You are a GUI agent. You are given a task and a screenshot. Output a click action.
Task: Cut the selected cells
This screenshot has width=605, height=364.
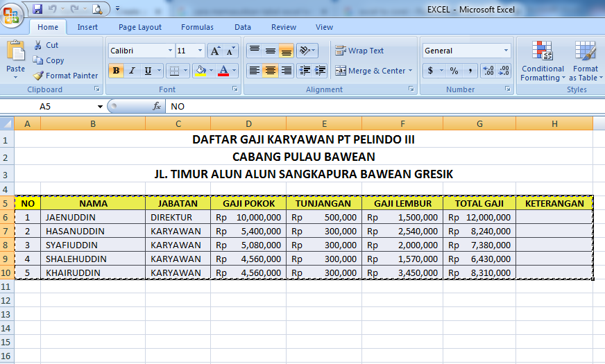tap(46, 45)
